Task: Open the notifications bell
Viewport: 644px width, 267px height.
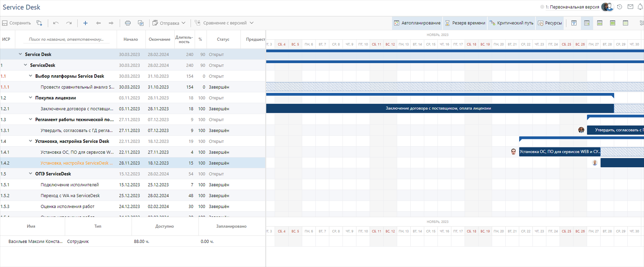Action: (640, 7)
